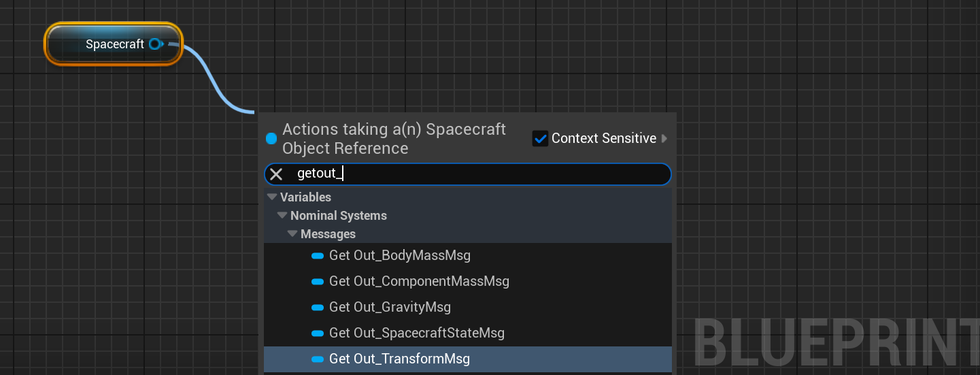Collapse the Variables category
This screenshot has width=980, height=375.
(x=273, y=197)
